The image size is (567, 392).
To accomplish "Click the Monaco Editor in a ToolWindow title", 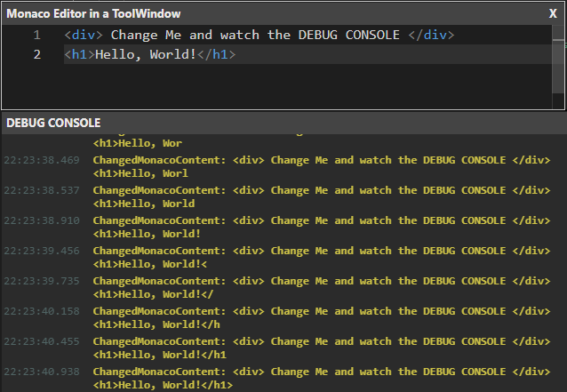I will (93, 13).
